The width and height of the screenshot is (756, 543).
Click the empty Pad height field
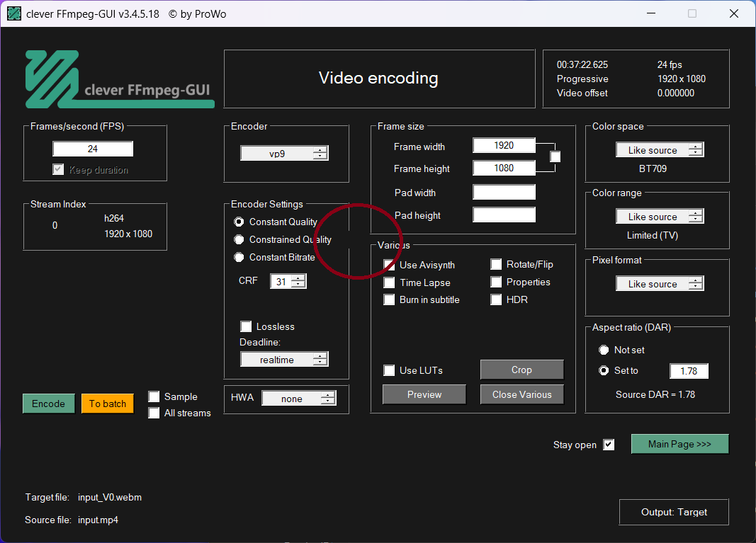pyautogui.click(x=504, y=215)
